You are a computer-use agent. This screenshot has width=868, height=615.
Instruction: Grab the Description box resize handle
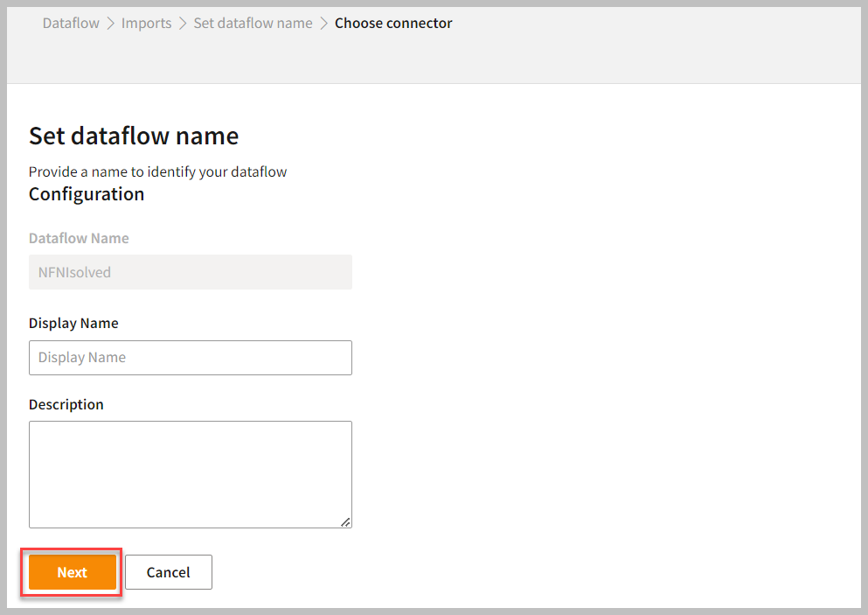[x=345, y=521]
